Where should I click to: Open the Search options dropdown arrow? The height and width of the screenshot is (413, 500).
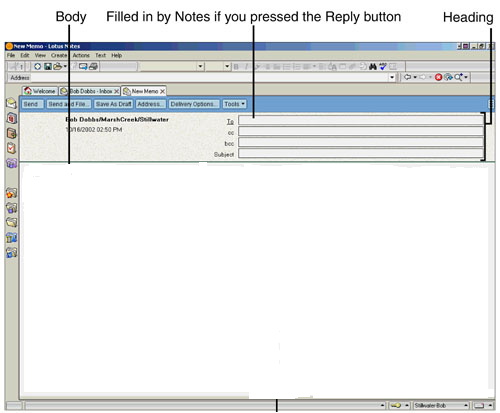[466, 77]
